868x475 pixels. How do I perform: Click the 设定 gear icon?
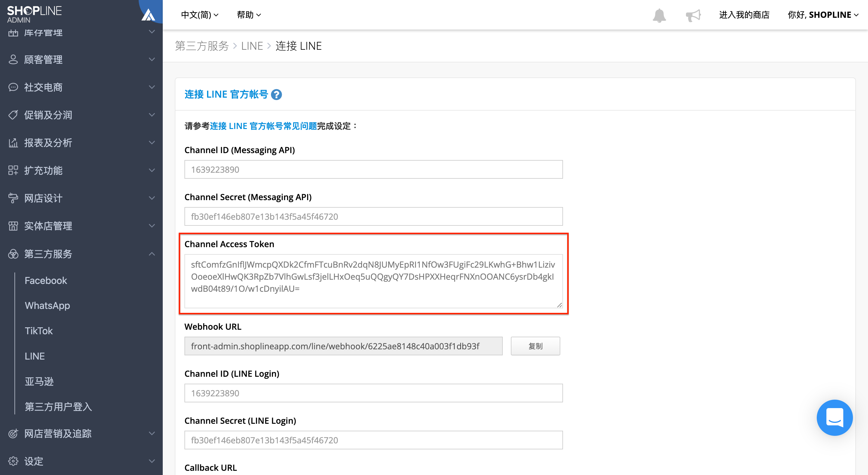coord(13,461)
